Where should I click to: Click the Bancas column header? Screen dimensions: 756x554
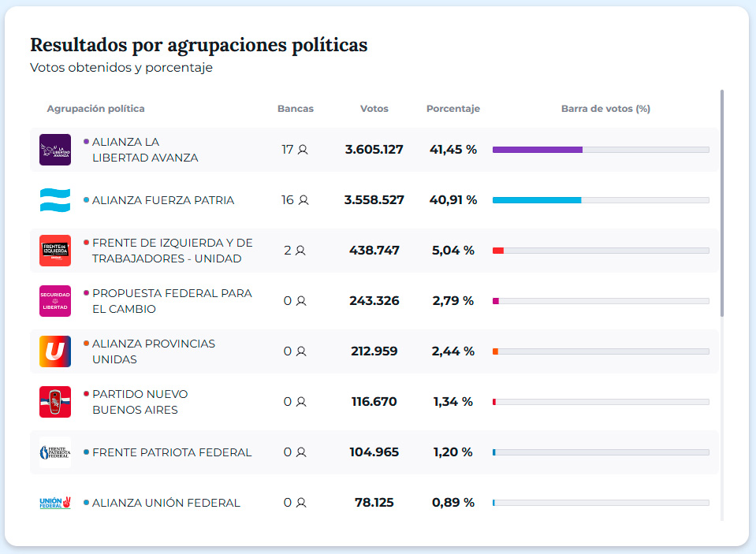click(x=296, y=109)
